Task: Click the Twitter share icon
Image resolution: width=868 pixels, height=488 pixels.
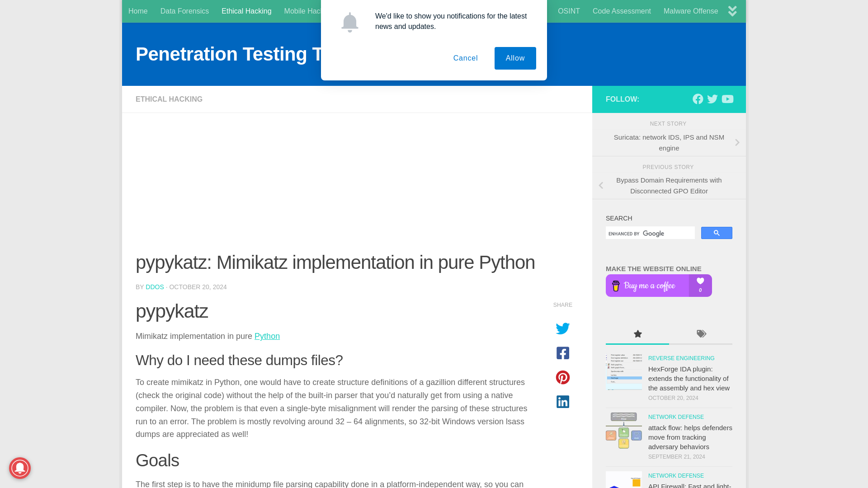Action: (x=563, y=328)
